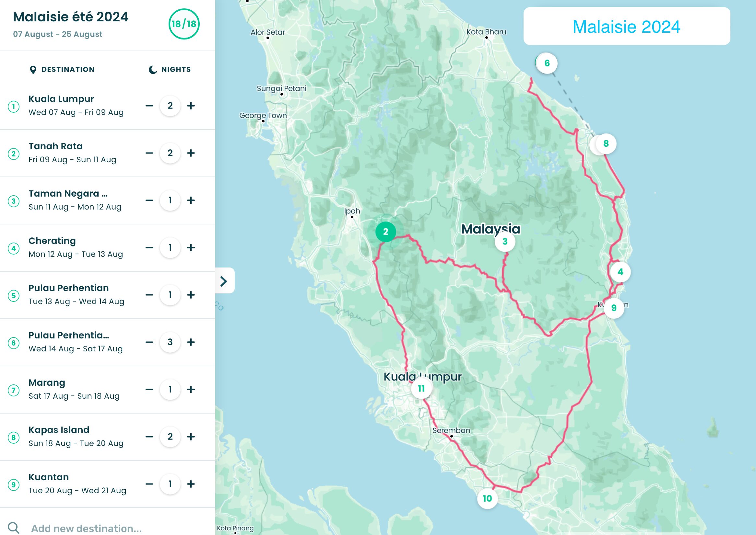Click map marker 11 at Kuala Lumpur
756x535 pixels.
(x=421, y=389)
